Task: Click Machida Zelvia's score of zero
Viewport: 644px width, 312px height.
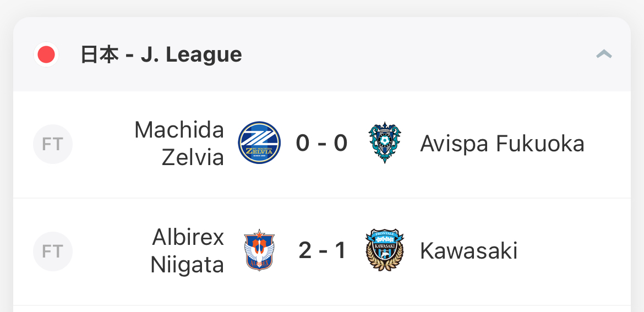Action: [x=303, y=144]
